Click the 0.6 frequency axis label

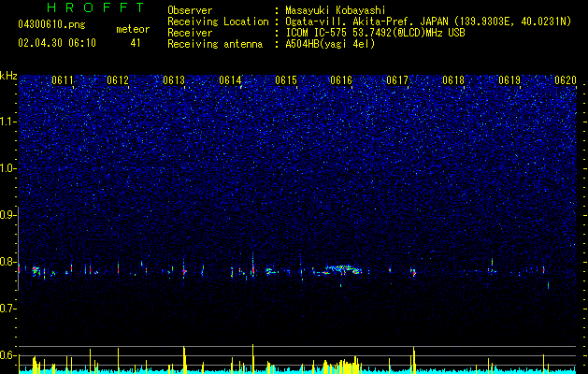8,355
